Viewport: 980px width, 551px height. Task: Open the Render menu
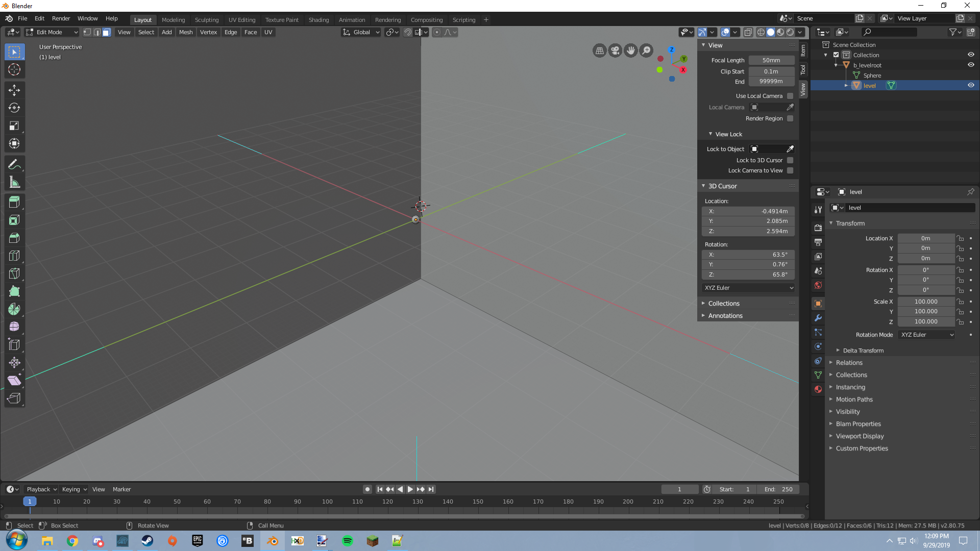pyautogui.click(x=61, y=18)
